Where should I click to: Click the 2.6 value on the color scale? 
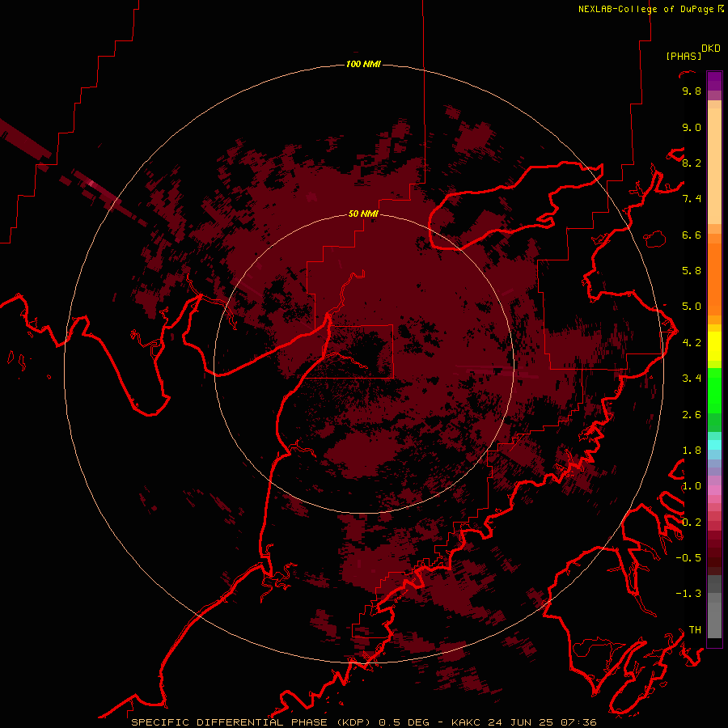coord(692,415)
